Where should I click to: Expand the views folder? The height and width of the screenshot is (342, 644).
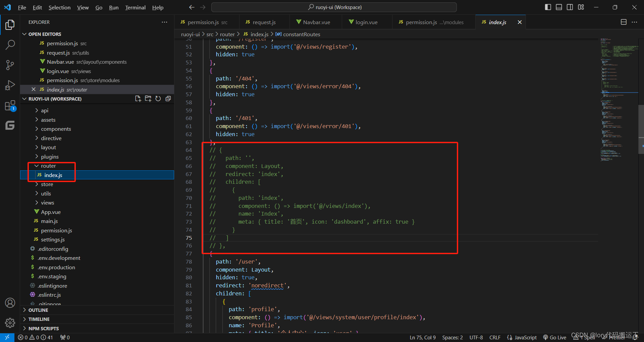point(47,203)
